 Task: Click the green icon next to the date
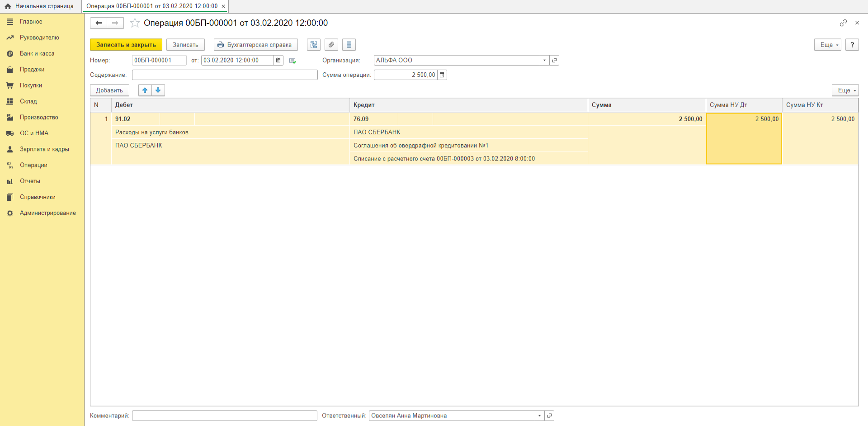(x=292, y=61)
